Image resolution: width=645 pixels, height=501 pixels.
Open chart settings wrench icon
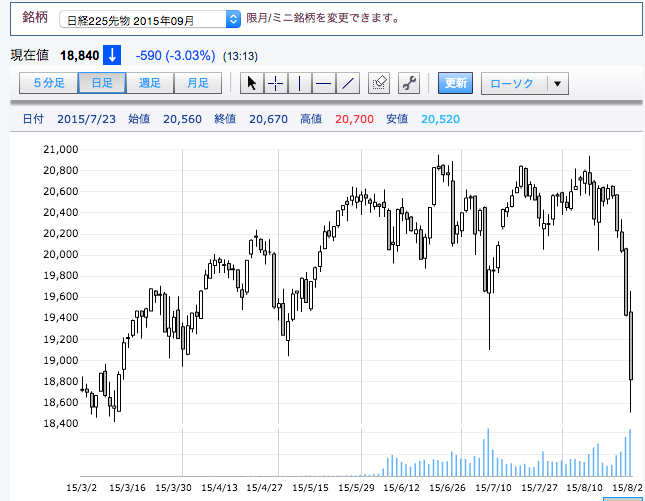coord(409,83)
